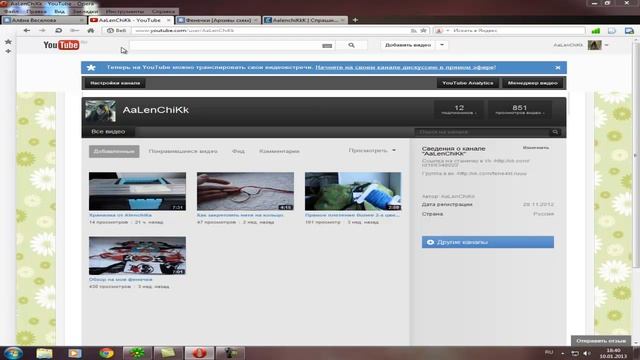
Task: Click the Изменить link in channel info
Action: [536, 148]
